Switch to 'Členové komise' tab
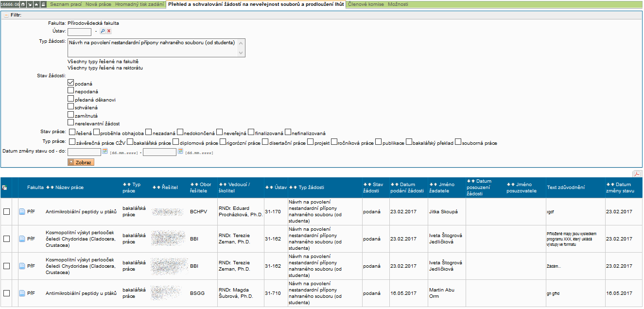The height and width of the screenshot is (309, 644). (366, 4)
